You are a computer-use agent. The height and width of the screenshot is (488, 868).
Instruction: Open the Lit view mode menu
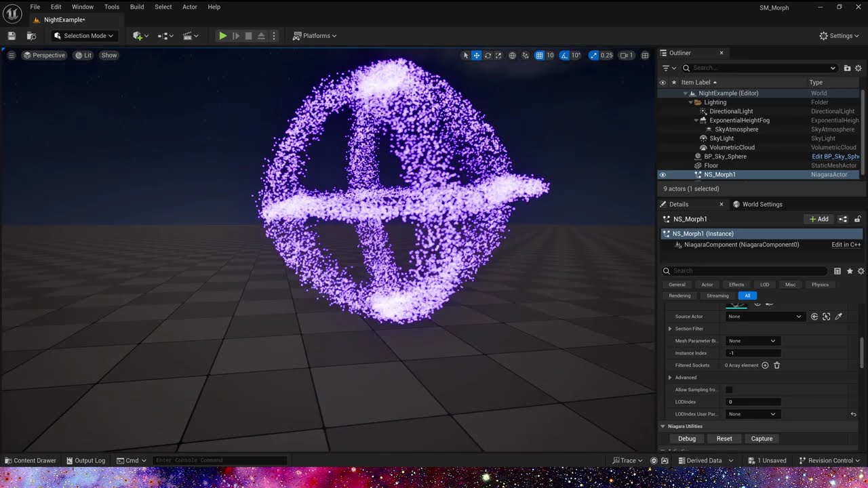pos(83,56)
